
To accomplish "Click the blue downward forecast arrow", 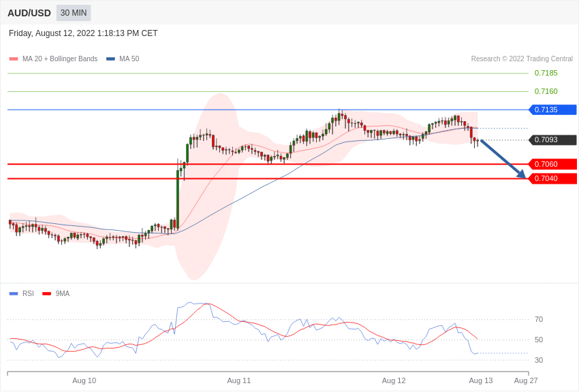I will 503,159.
